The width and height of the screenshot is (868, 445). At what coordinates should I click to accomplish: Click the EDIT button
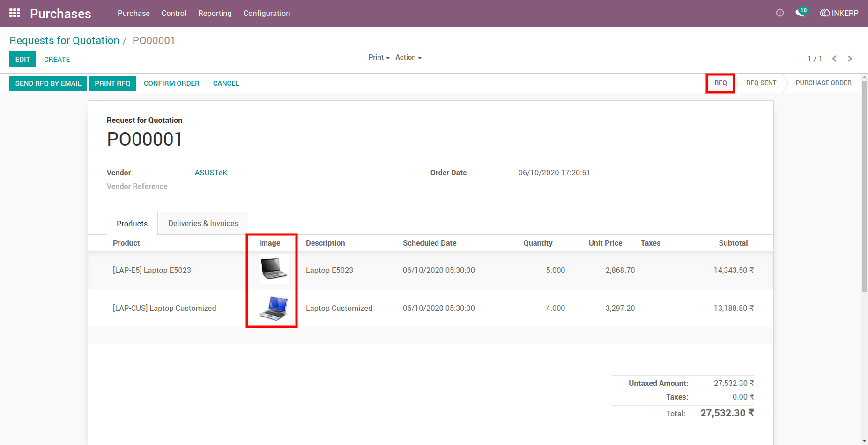(22, 59)
